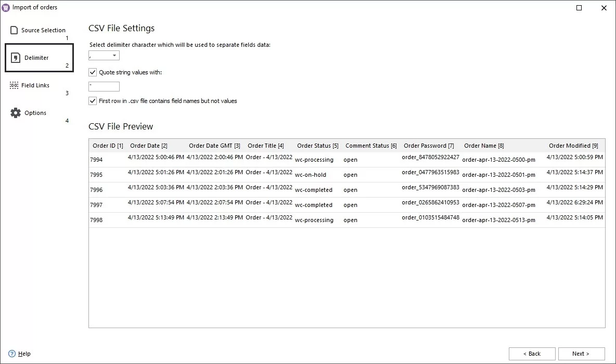Open the delimiter character dropdown
The width and height of the screenshot is (616, 364).
(x=115, y=55)
